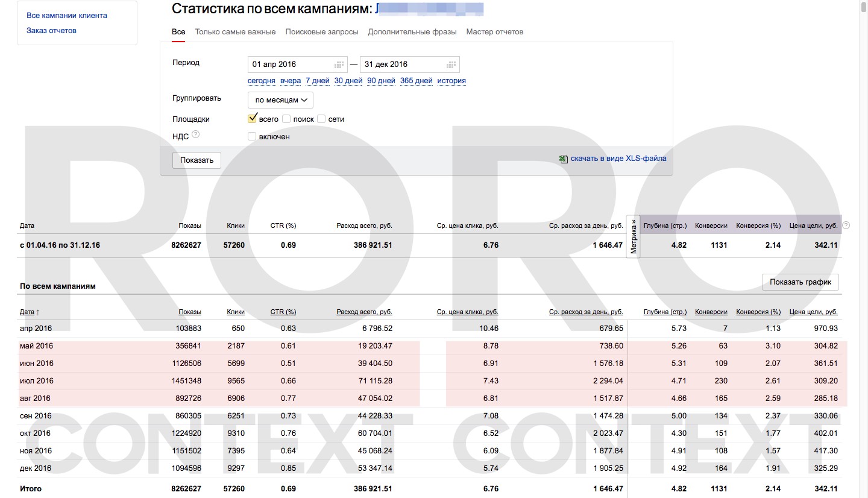The width and height of the screenshot is (868, 498).
Task: Open the по месяцам grouping dropdown
Action: point(280,100)
